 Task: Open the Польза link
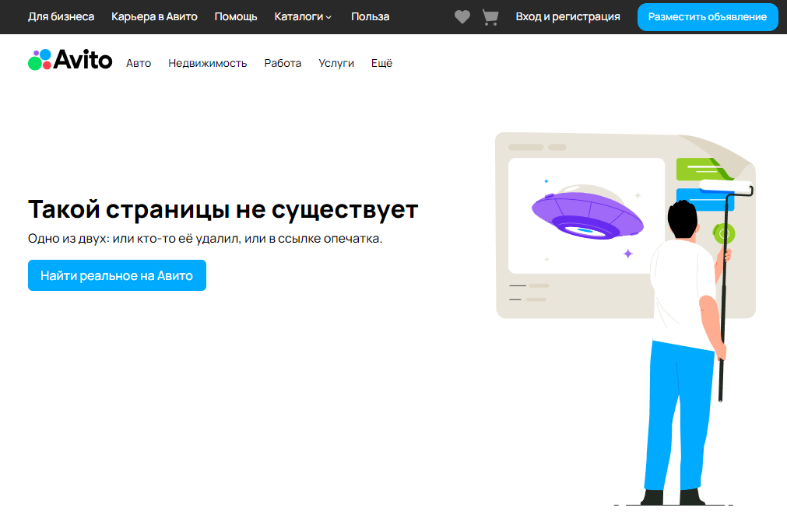pyautogui.click(x=370, y=16)
